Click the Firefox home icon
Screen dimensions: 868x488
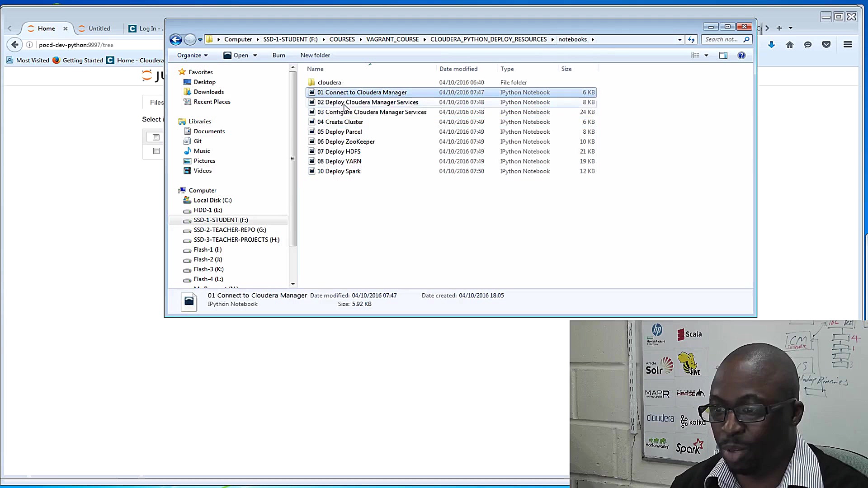point(790,45)
